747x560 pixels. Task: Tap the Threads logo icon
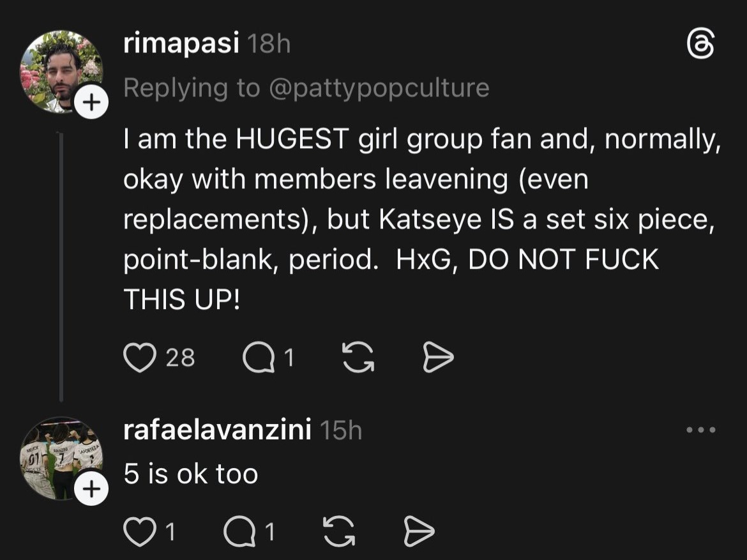(x=700, y=46)
